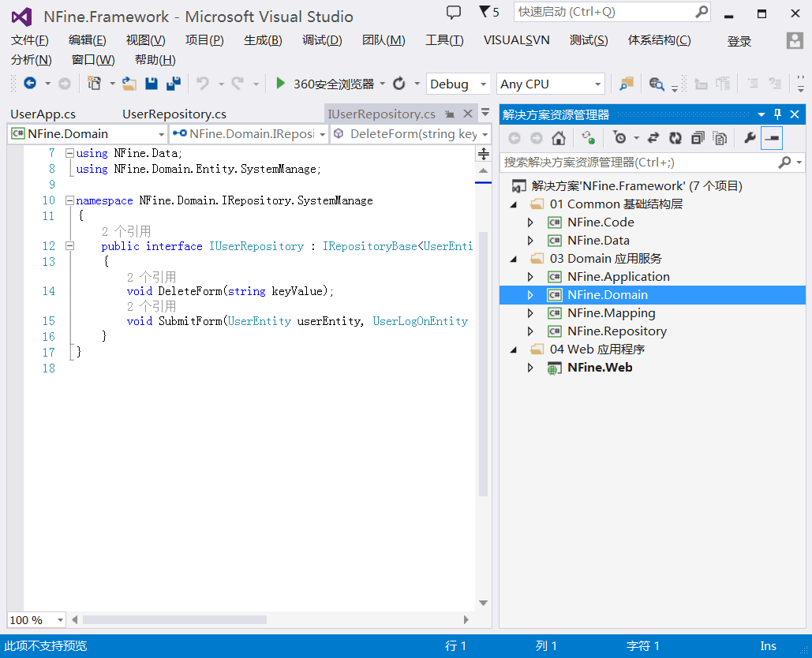Click the Navigate Backward arrow icon
The image size is (812, 658).
[30, 83]
